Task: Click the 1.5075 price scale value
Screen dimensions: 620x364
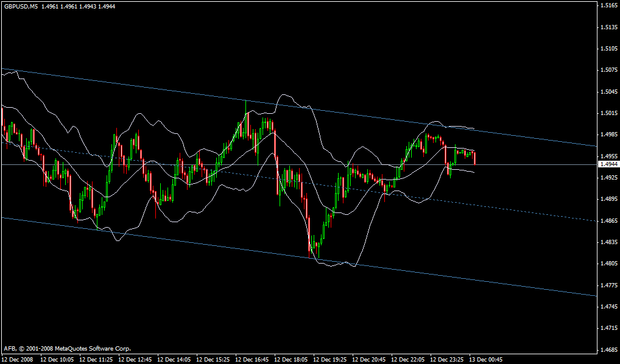Action: (x=607, y=70)
